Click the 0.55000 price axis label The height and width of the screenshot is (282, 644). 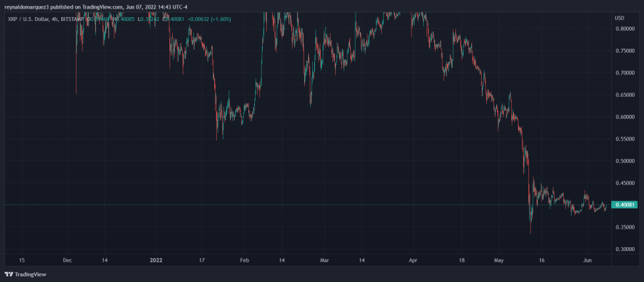coord(624,139)
